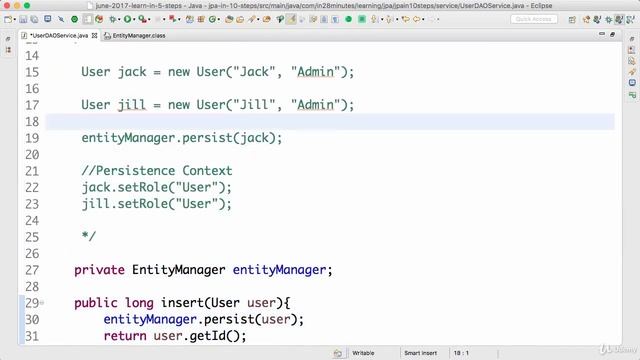This screenshot has width=640, height=360.
Task: Click the Outline icon in right sidebar
Action: (x=632, y=61)
